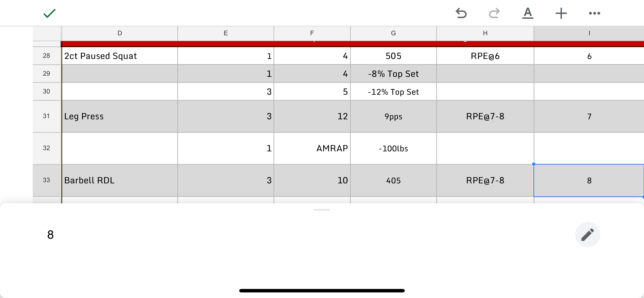Tap the green checkmark to confirm
This screenshot has width=644, height=298.
tap(49, 13)
